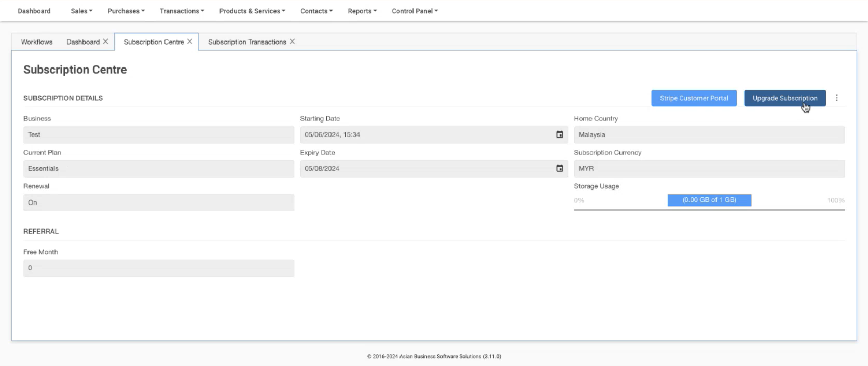This screenshot has height=366, width=868.
Task: Click the Home Country field Malaysia
Action: pyautogui.click(x=709, y=134)
